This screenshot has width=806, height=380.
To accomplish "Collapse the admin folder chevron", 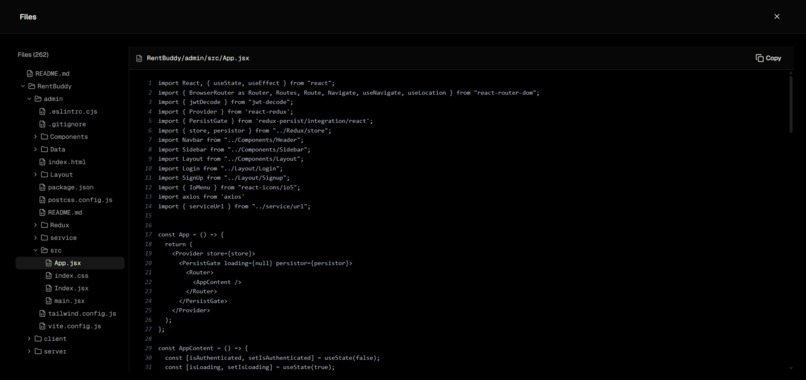I will pos(29,99).
